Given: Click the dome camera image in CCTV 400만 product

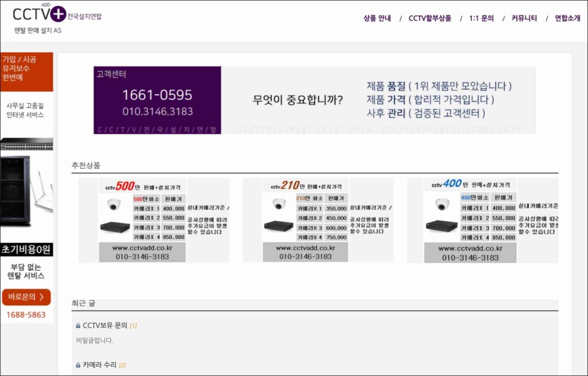Looking at the screenshot, I should click(x=442, y=204).
